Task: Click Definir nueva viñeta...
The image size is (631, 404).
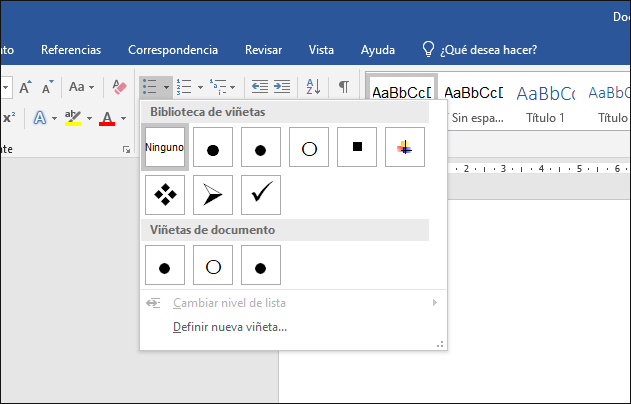Action: tap(230, 327)
